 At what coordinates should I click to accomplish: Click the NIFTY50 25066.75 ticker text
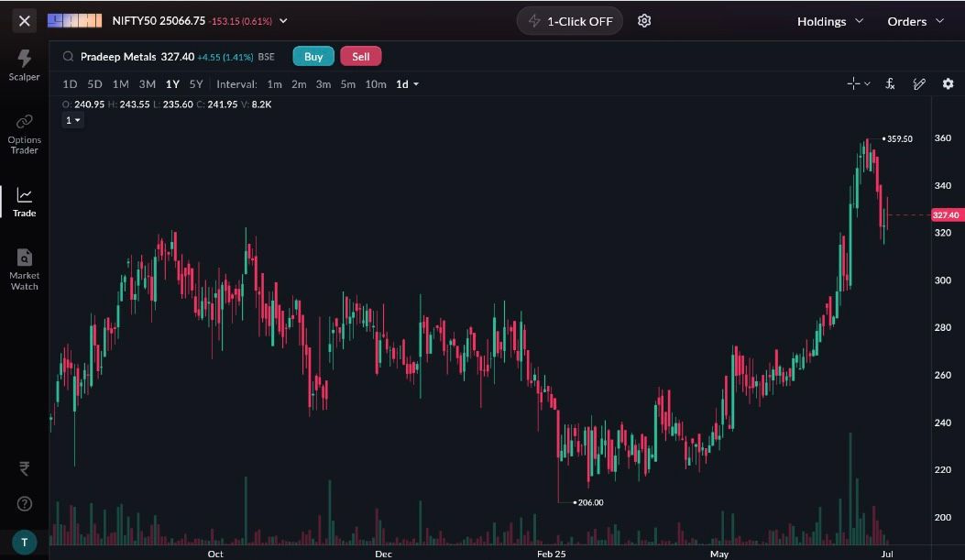coord(159,21)
